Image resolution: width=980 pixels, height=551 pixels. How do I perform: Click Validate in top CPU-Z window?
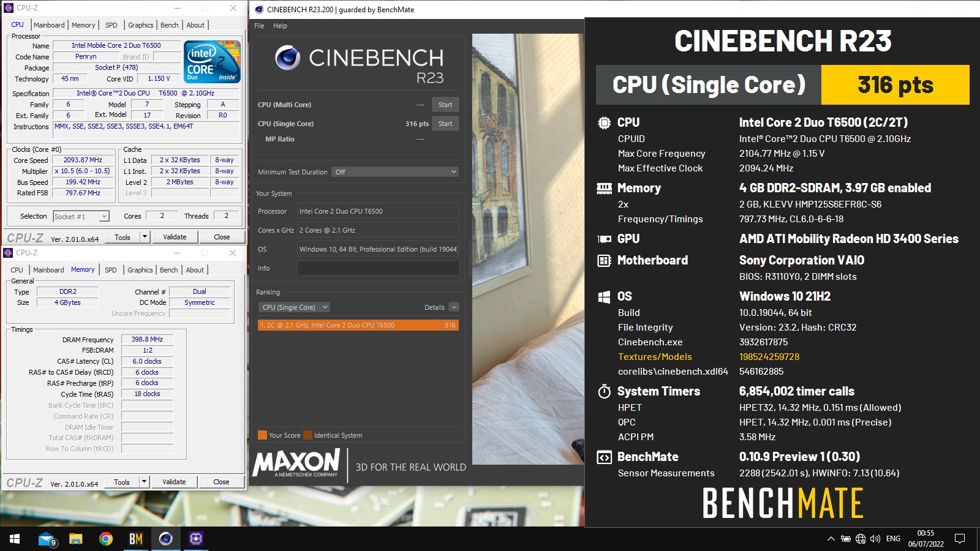[175, 237]
